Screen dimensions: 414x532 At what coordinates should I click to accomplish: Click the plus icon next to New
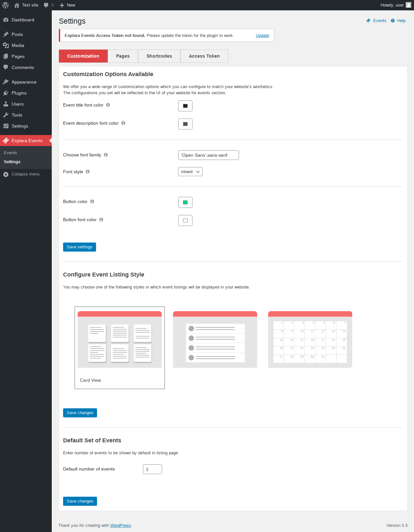coord(62,5)
